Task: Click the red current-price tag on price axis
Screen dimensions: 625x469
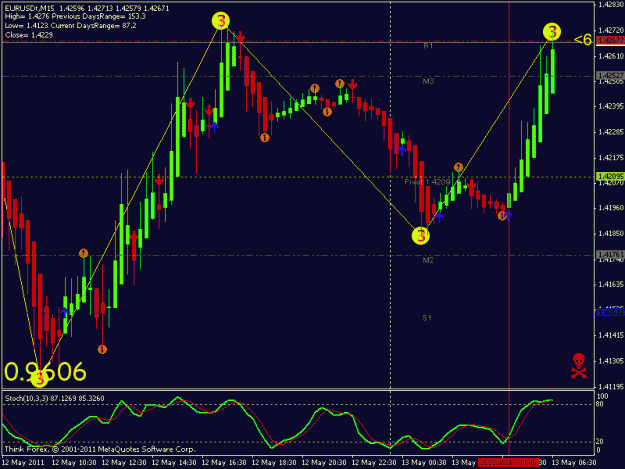Action: [610, 41]
